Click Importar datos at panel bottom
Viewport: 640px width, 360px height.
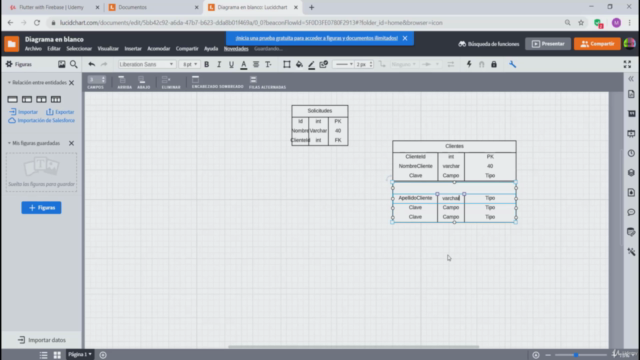click(42, 340)
